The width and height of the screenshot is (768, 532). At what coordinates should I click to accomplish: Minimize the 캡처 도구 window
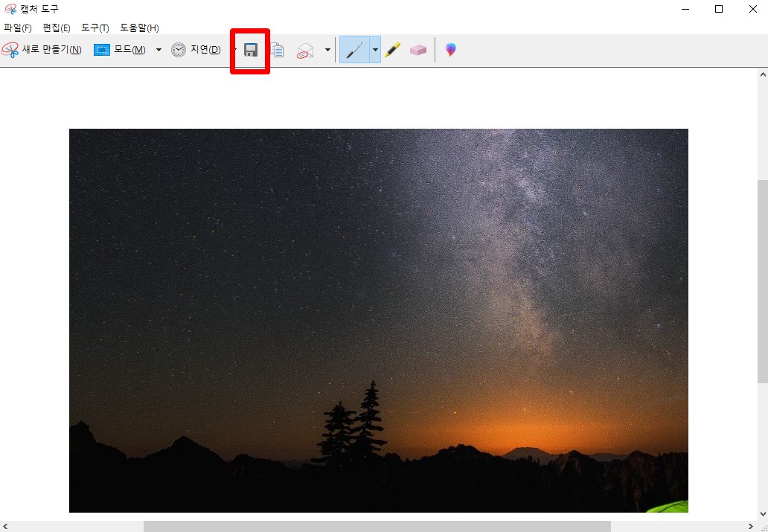coord(685,9)
